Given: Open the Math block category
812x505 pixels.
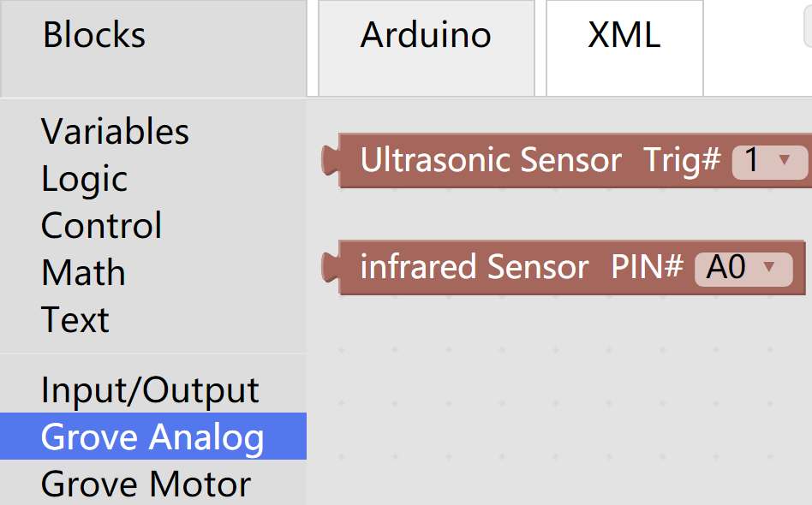Looking at the screenshot, I should (x=83, y=273).
